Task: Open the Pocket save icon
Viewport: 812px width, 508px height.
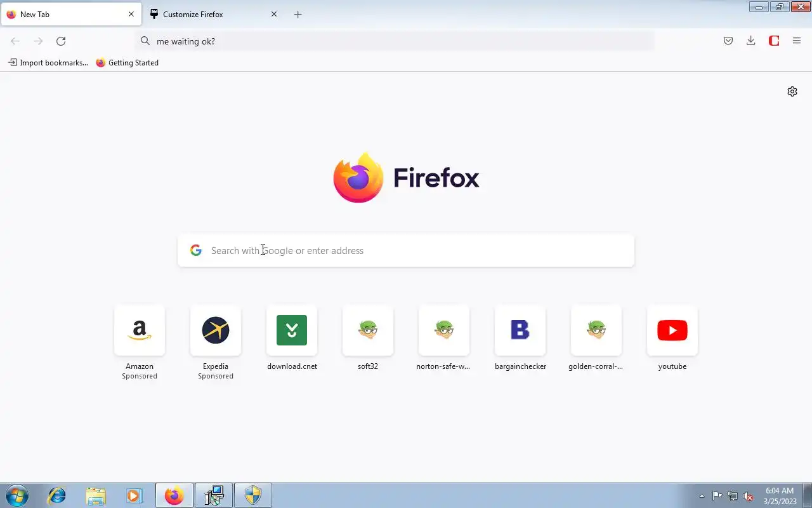Action: (x=728, y=41)
